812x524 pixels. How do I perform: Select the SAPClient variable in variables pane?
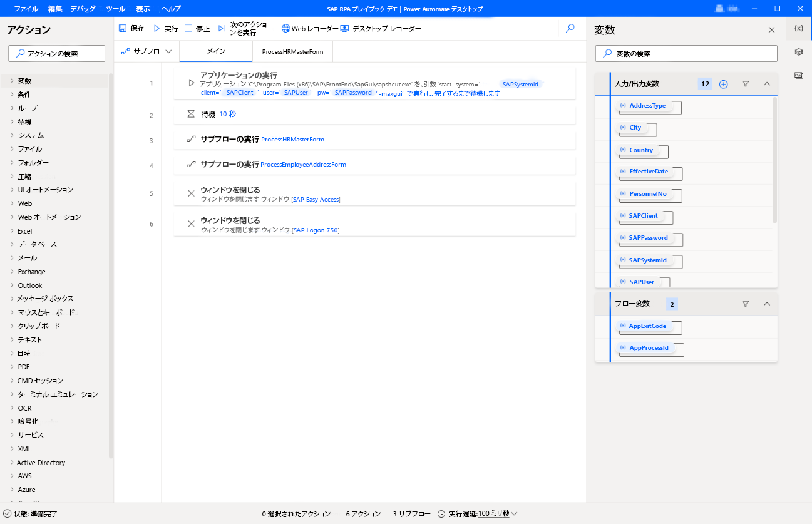coord(643,216)
